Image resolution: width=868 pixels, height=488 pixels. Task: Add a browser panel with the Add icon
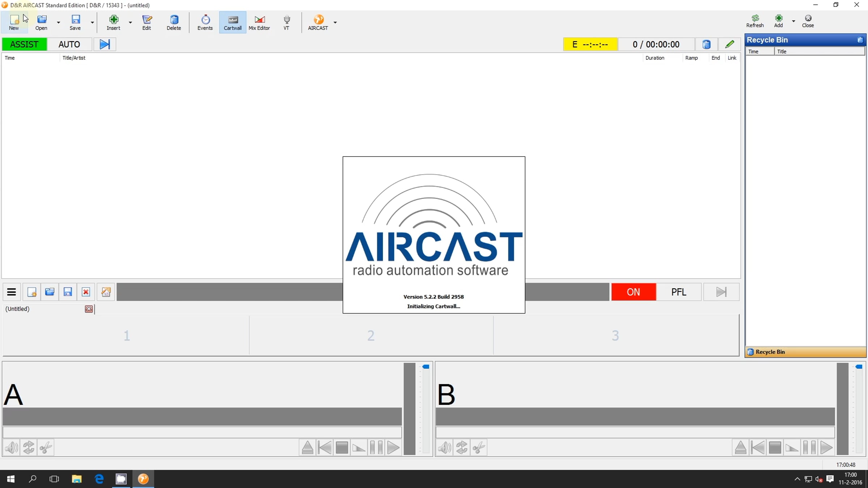[779, 21]
